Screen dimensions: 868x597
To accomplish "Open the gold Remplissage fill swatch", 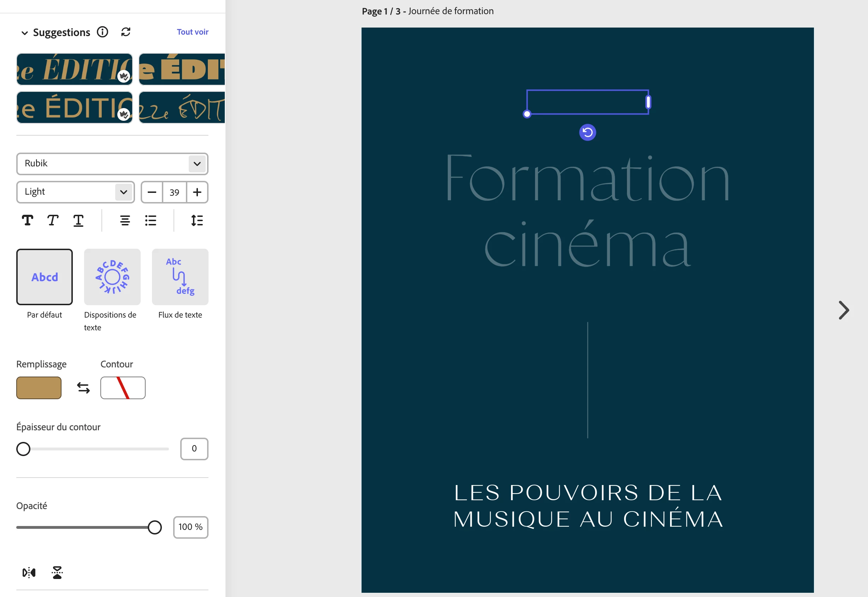I will point(39,388).
